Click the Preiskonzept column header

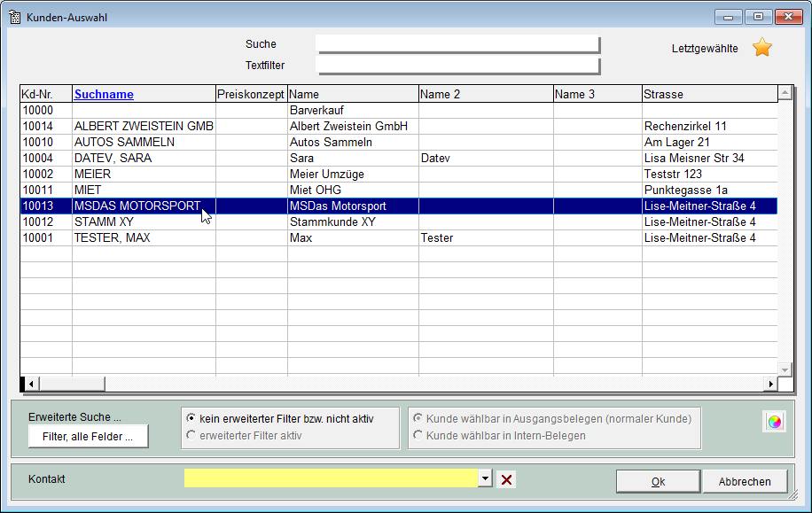[251, 94]
